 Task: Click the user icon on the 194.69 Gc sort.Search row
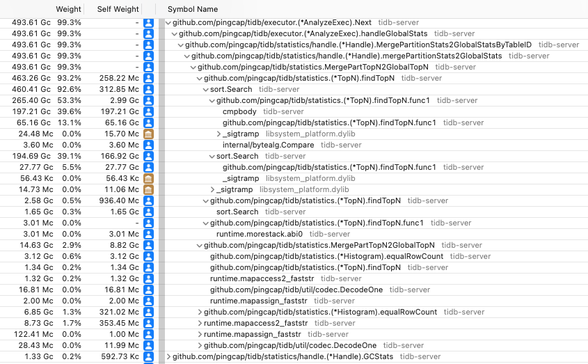148,156
